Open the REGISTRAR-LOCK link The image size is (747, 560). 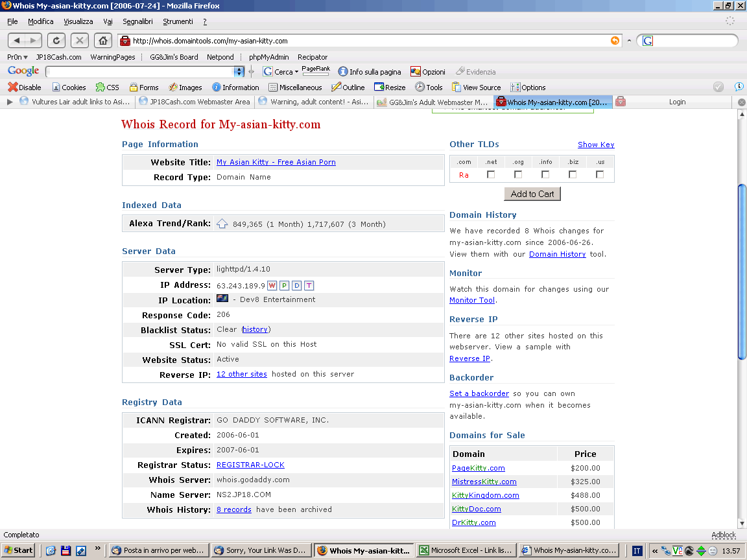pos(250,465)
